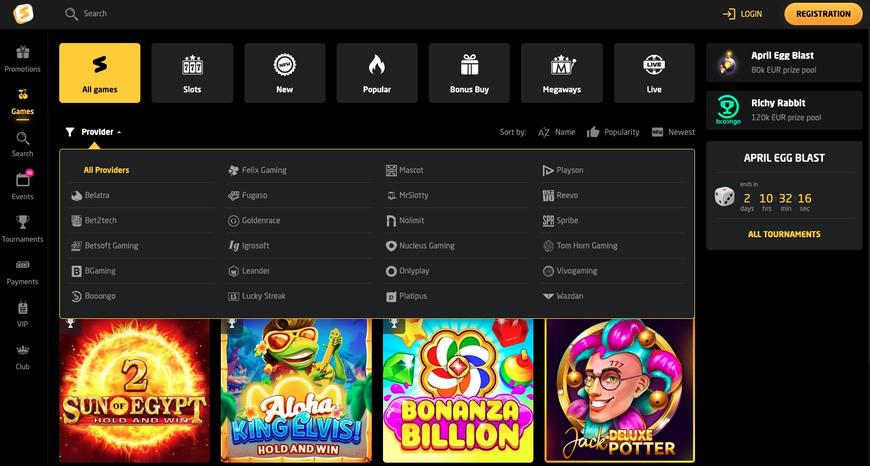870x466 pixels.
Task: Choose Betsoft Gaming provider
Action: 105,246
